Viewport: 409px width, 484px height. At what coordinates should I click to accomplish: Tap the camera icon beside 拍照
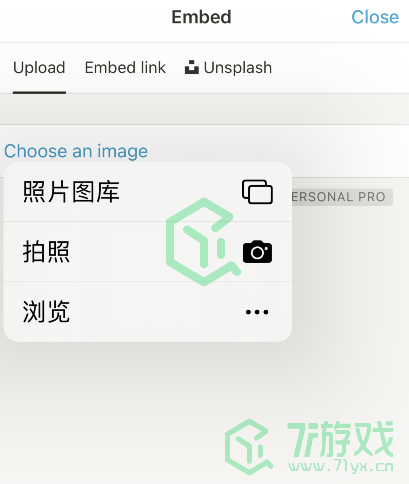[x=257, y=252]
